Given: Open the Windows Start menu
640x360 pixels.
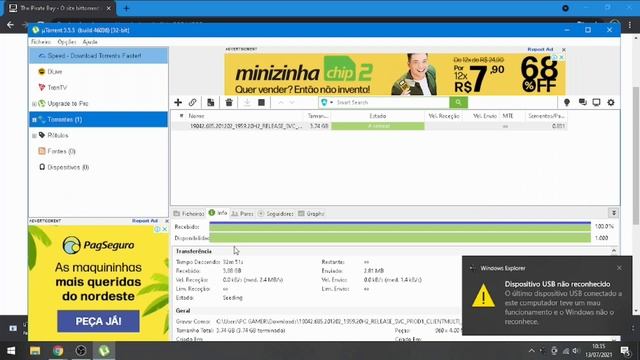Looking at the screenshot, I should (11, 351).
